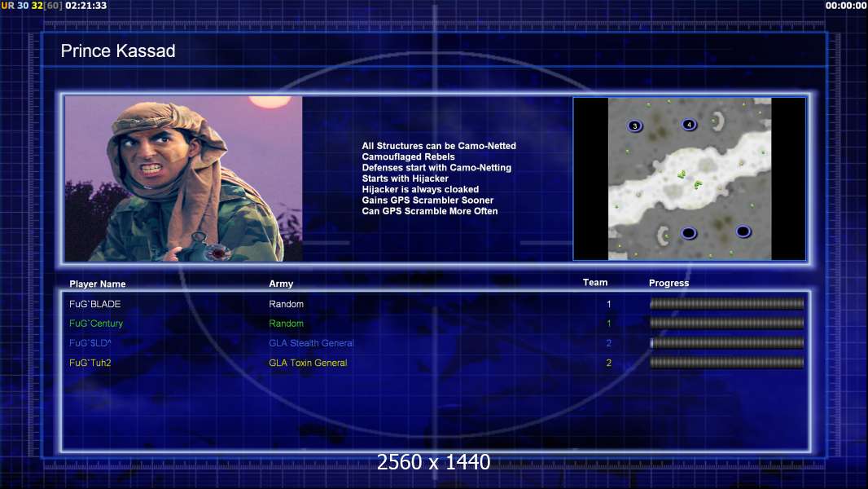Screen dimensions: 868x489
Task: Click team number for FuG`Tuh2
Action: (609, 363)
